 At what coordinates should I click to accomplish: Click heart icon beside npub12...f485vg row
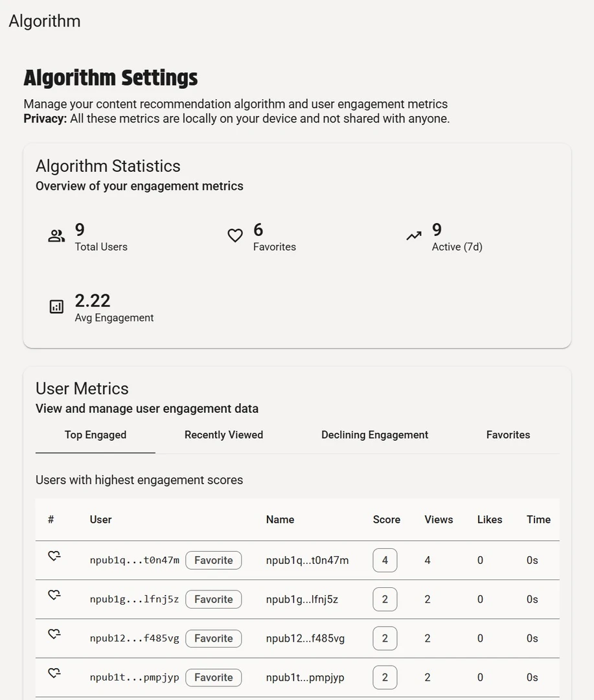[x=54, y=635]
